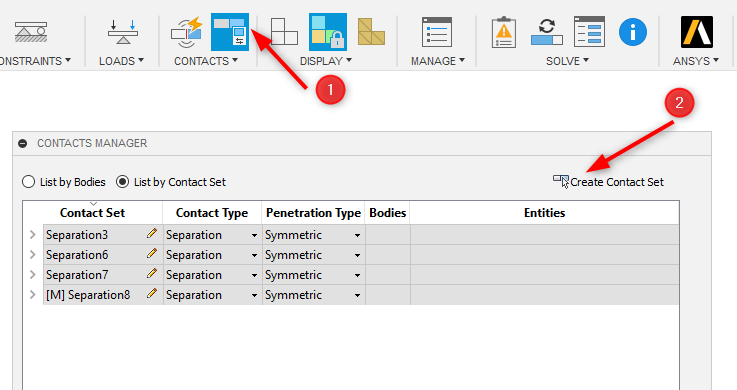Collapse the Contacts Manager panel
This screenshot has height=390, width=737.
click(23, 143)
